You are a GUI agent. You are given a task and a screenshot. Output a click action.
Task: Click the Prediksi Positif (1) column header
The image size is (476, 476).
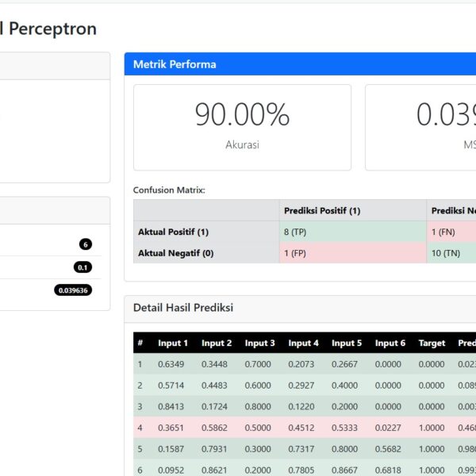pyautogui.click(x=353, y=210)
